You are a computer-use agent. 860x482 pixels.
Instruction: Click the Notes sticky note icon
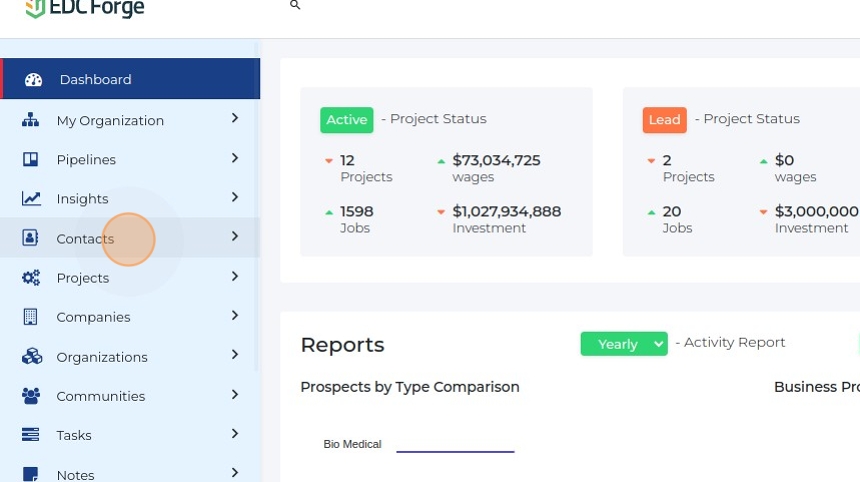coord(31,474)
